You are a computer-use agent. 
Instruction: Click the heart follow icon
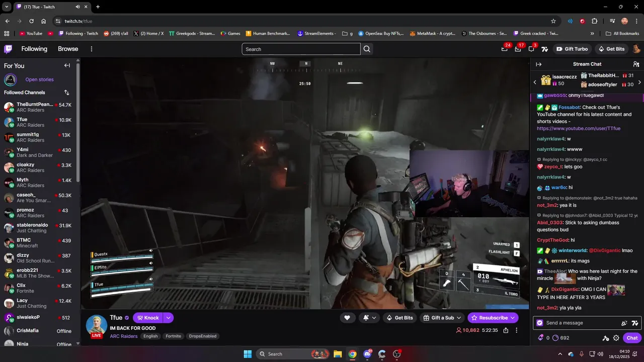tap(347, 318)
